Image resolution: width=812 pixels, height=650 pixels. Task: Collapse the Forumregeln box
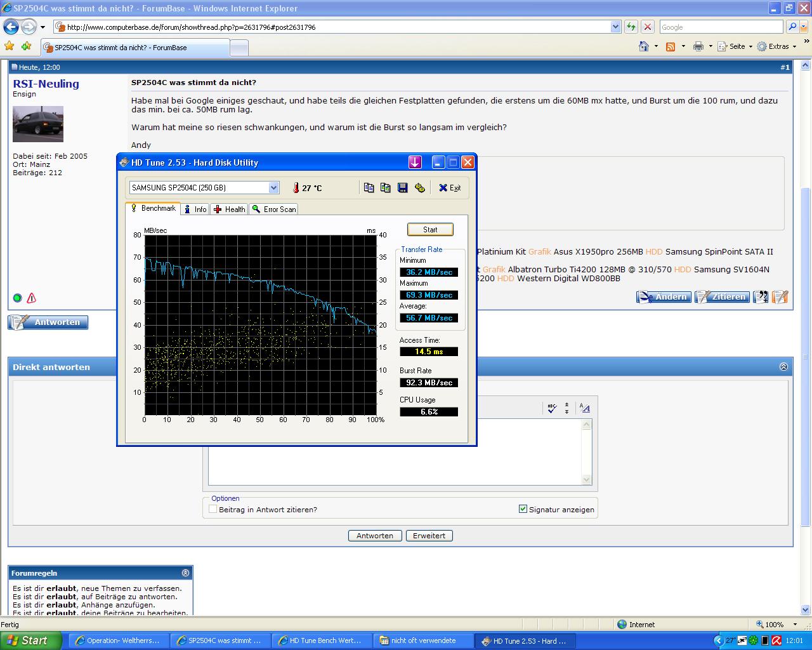185,573
